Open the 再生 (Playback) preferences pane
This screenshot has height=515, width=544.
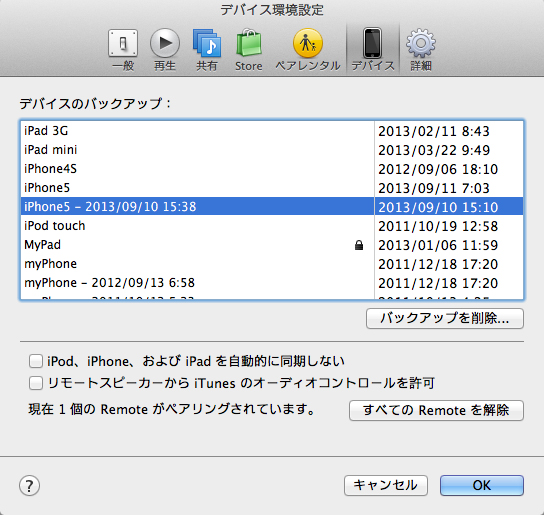point(165,50)
